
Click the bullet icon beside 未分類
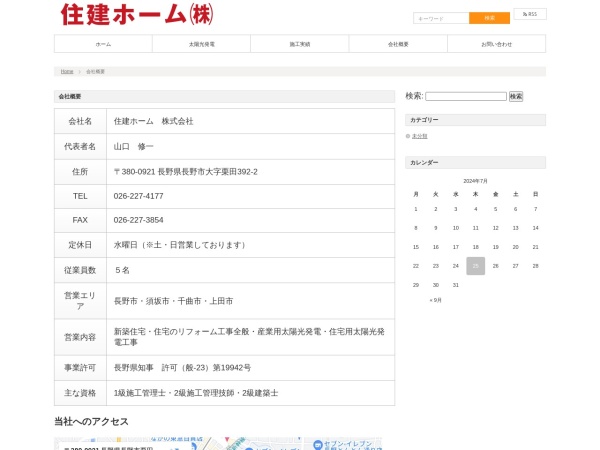[x=408, y=136]
